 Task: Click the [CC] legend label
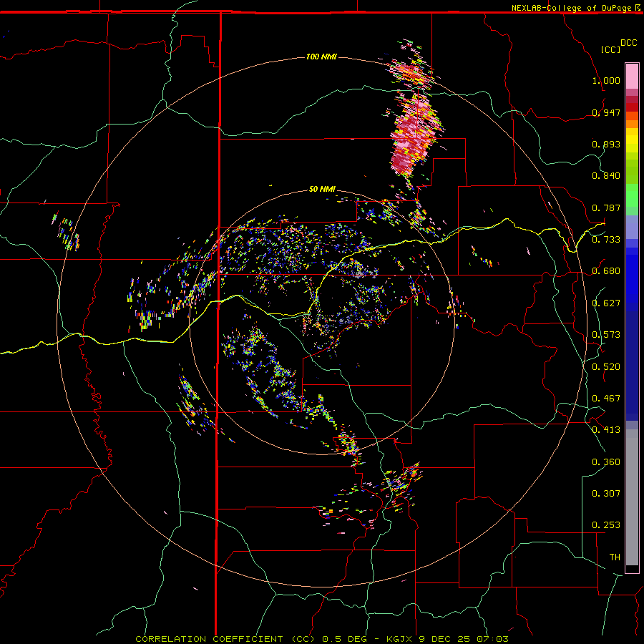point(610,49)
